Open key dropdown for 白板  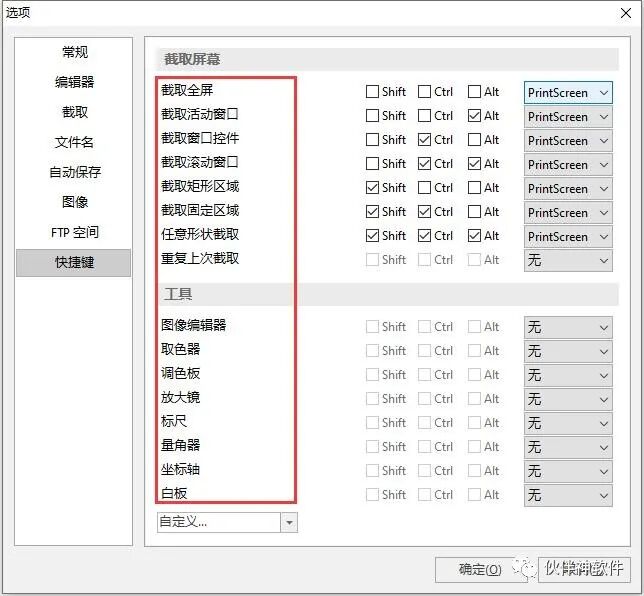568,495
